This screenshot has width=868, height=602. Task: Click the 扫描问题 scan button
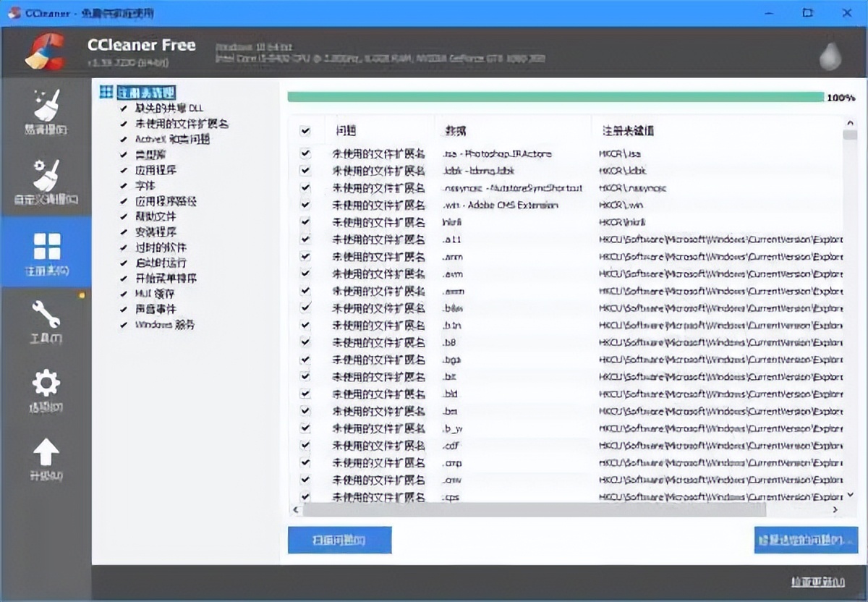click(340, 540)
